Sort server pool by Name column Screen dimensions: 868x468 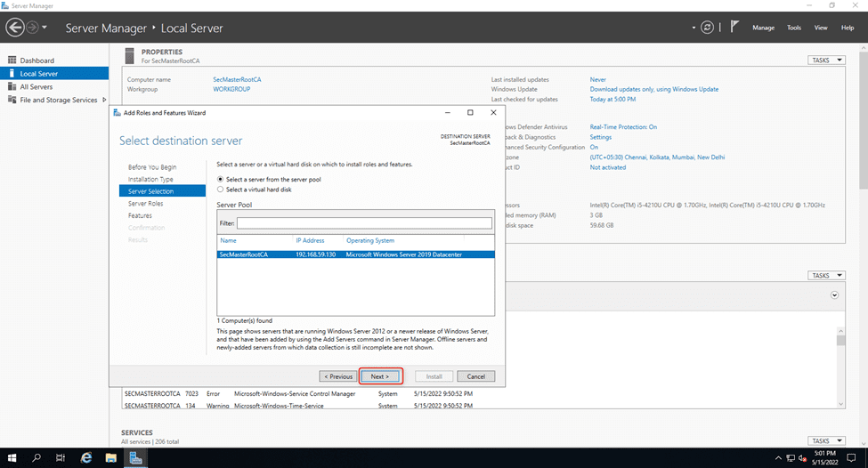coord(228,240)
